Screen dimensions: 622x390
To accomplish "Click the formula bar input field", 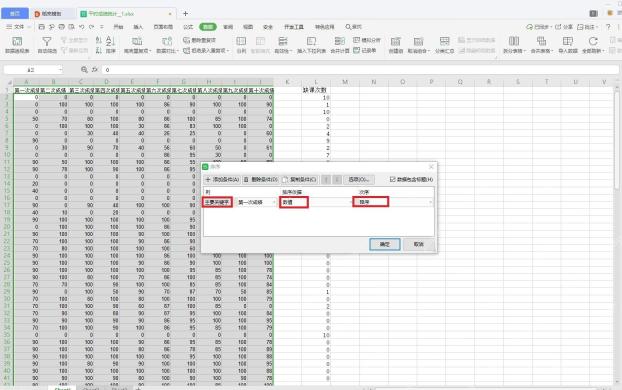I will pyautogui.click(x=360, y=70).
